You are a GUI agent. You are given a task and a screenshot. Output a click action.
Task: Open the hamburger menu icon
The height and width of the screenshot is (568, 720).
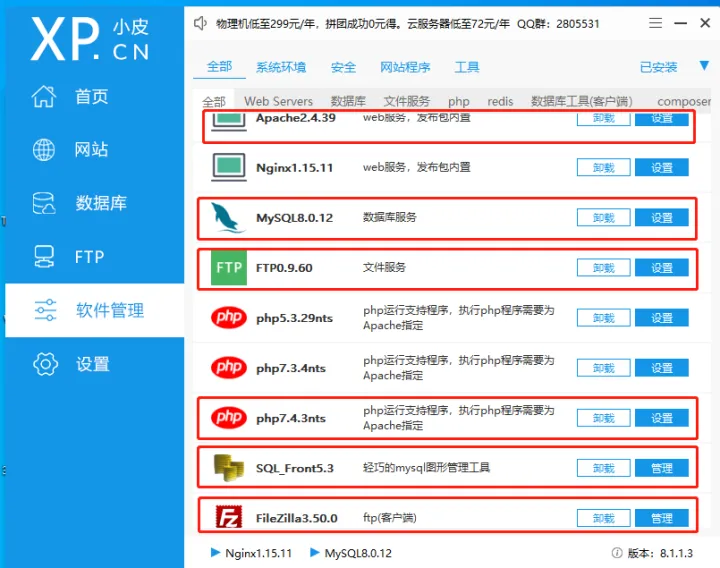pyautogui.click(x=655, y=23)
